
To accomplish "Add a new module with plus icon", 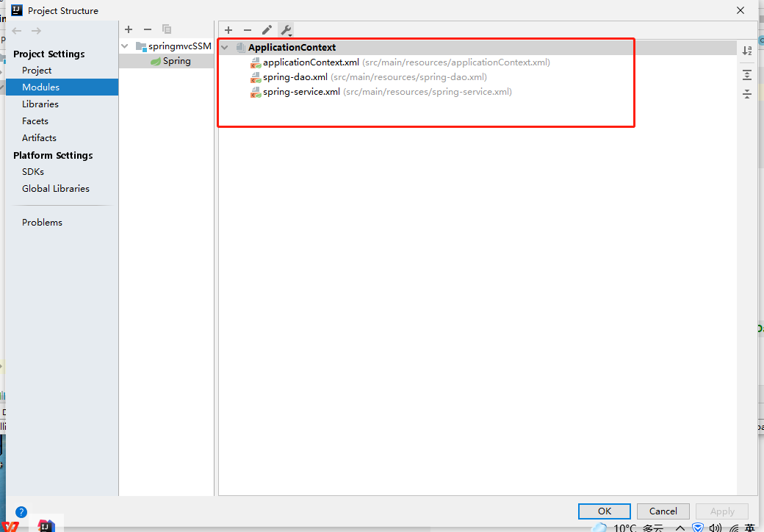I will click(x=129, y=29).
